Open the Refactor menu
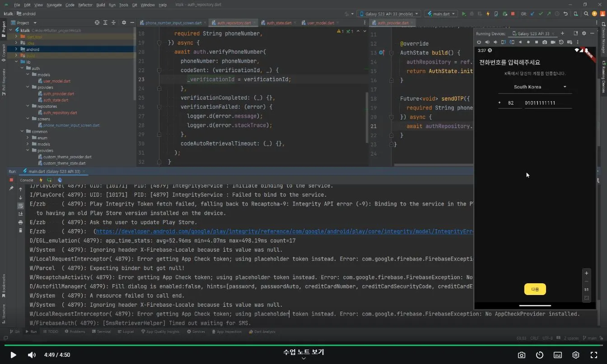 tap(85, 5)
